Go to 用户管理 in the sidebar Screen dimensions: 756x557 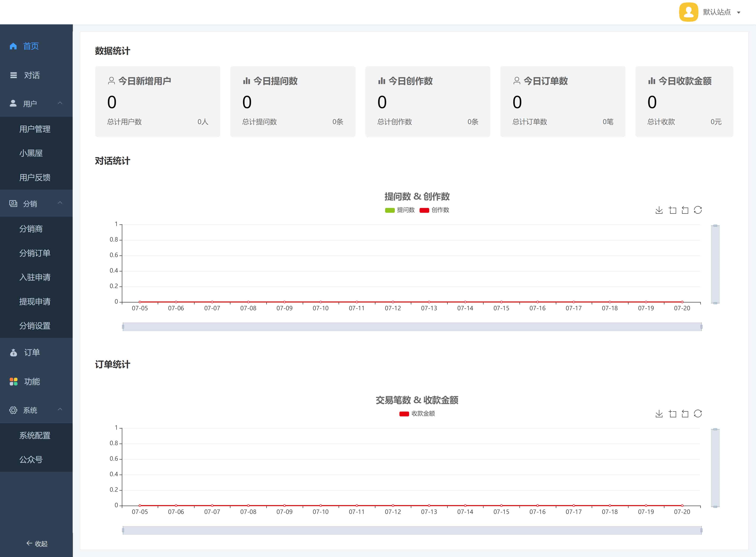pos(35,129)
